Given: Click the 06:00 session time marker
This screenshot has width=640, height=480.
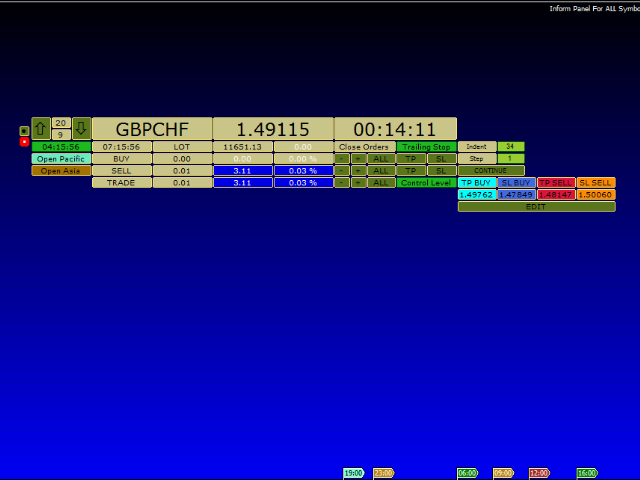Looking at the screenshot, I should (x=468, y=473).
